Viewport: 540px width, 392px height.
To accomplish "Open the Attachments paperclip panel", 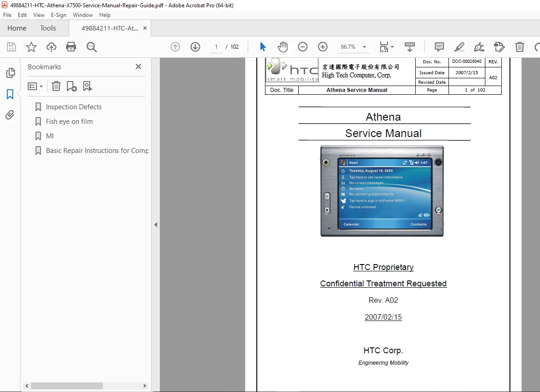I will [x=10, y=115].
